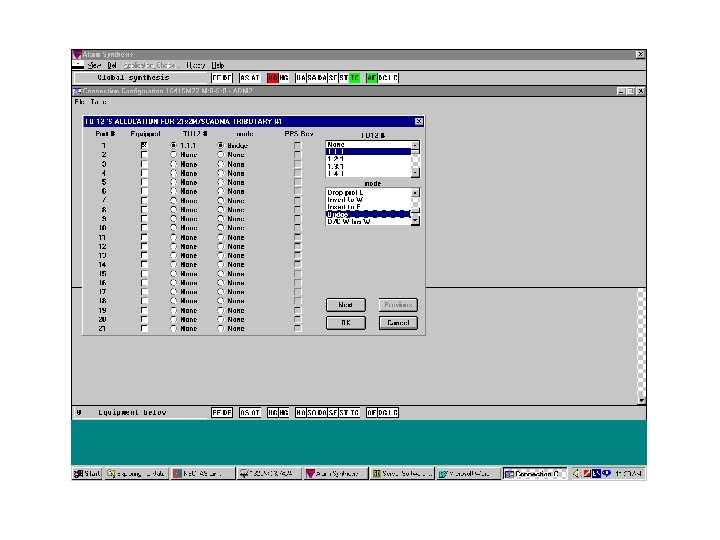Open Tools menu in Connection Configuration window
The width and height of the screenshot is (720, 540).
click(98, 101)
